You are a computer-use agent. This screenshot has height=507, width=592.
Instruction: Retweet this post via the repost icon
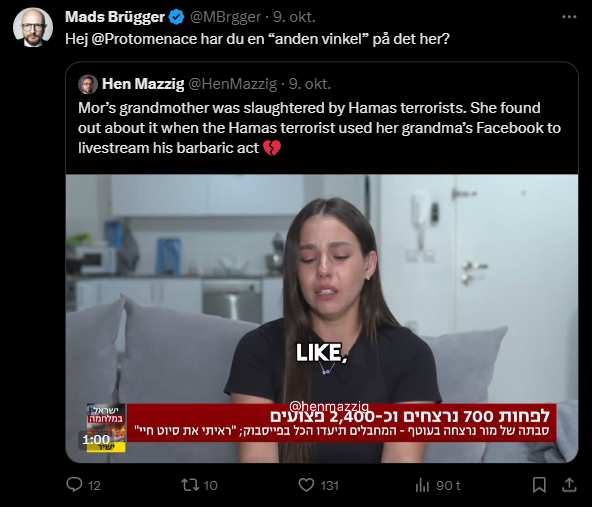(x=188, y=485)
